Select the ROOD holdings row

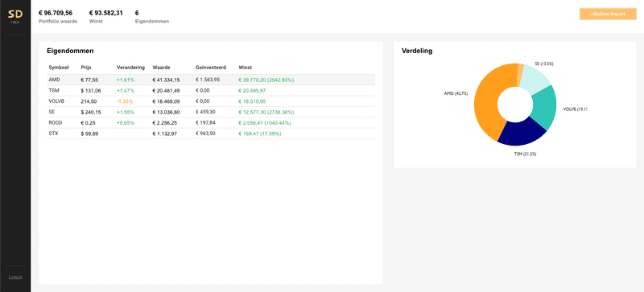click(211, 123)
